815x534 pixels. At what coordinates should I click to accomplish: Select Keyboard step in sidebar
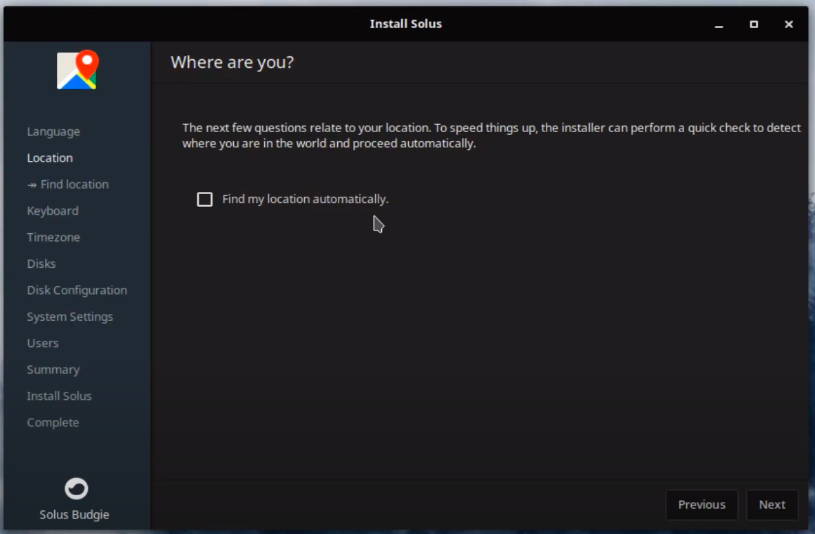[53, 211]
